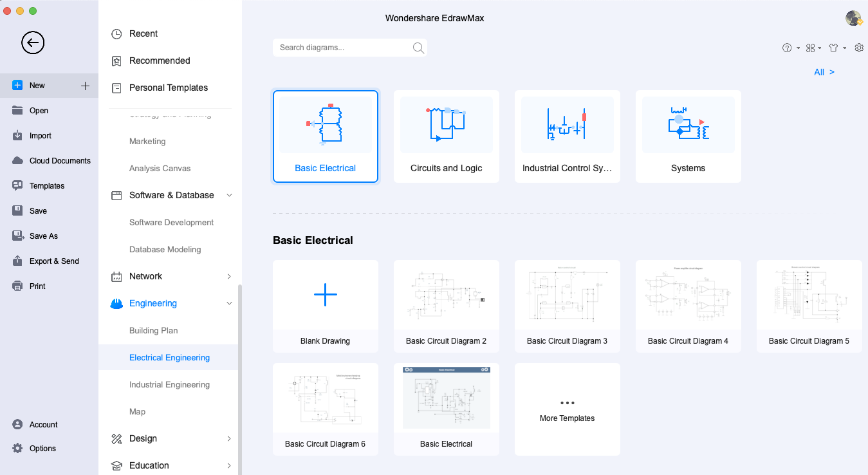Screen dimensions: 868x475
Task: Collapse the Engineering section chevron
Action: (230, 304)
